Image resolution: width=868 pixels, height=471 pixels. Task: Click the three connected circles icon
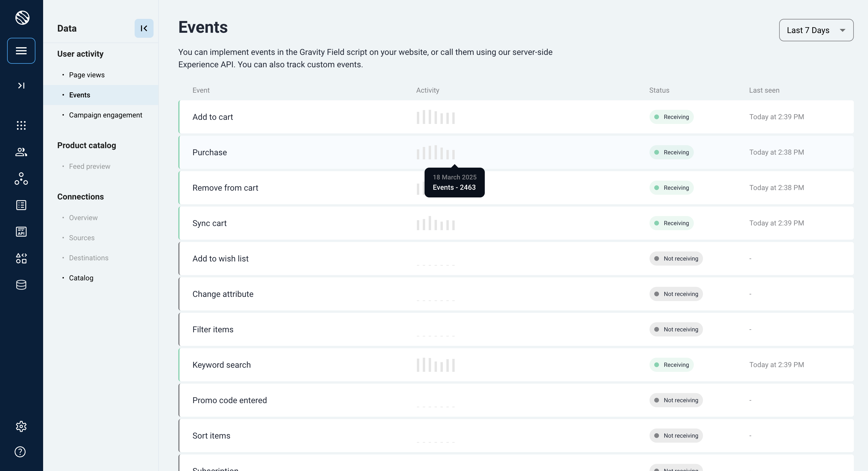[21, 179]
